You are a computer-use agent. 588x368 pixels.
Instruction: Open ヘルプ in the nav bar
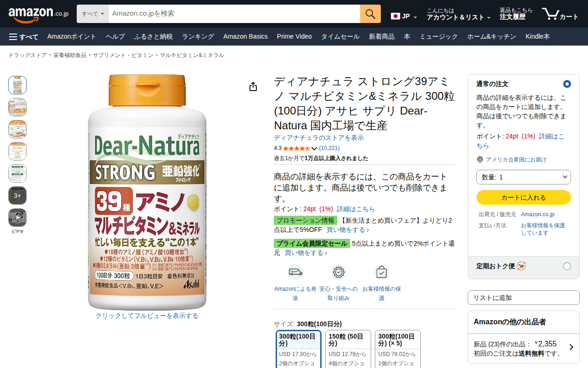[115, 37]
